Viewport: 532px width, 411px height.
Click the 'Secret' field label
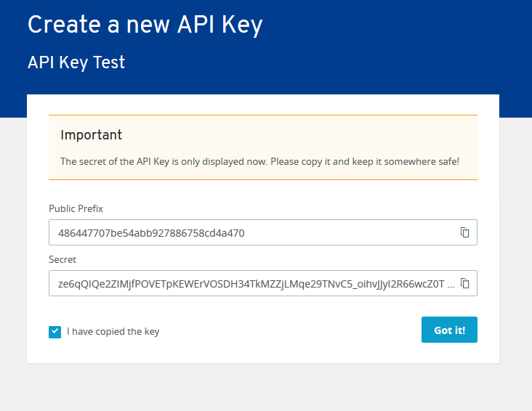click(63, 259)
